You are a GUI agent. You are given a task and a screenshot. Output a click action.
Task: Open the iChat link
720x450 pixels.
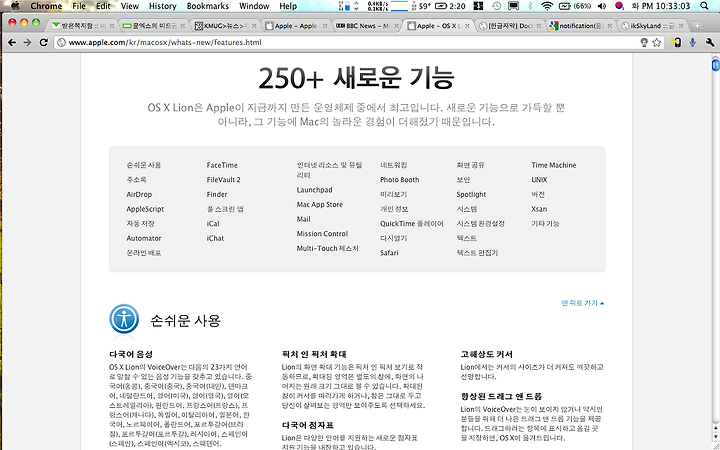click(215, 238)
